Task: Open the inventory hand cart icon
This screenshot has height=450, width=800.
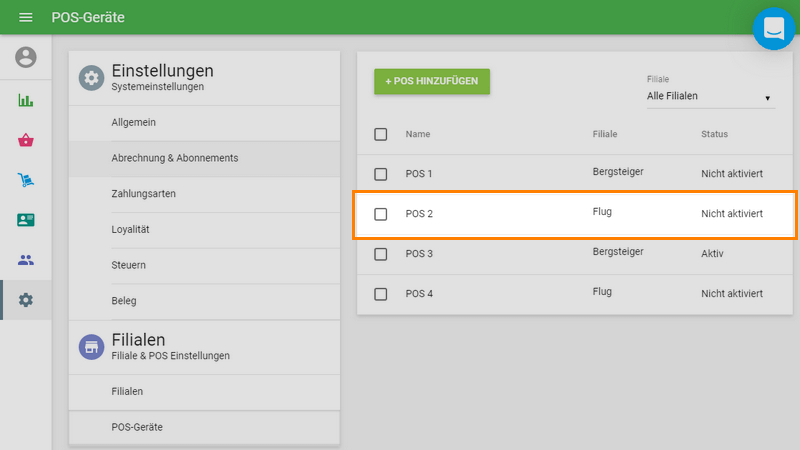Action: pos(26,180)
